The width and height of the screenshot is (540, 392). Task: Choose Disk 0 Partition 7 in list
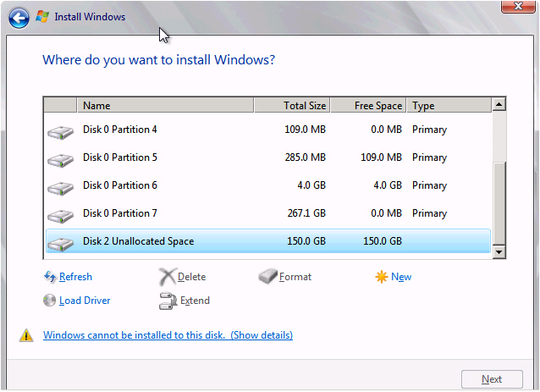tap(268, 213)
